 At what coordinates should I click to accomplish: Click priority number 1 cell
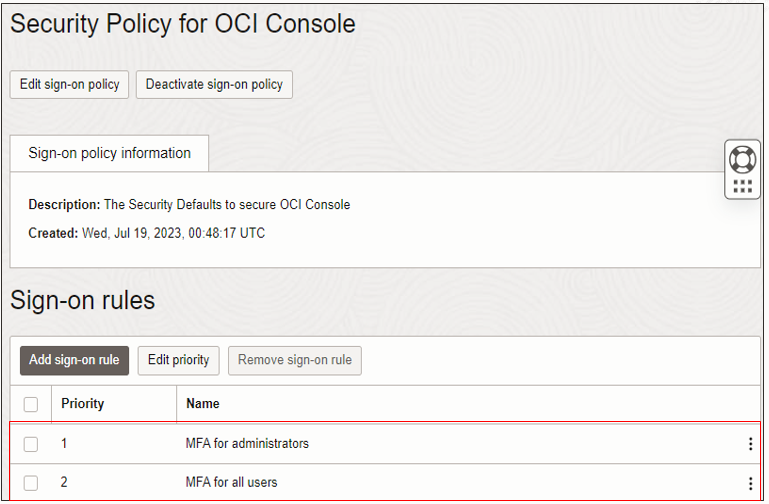click(64, 444)
